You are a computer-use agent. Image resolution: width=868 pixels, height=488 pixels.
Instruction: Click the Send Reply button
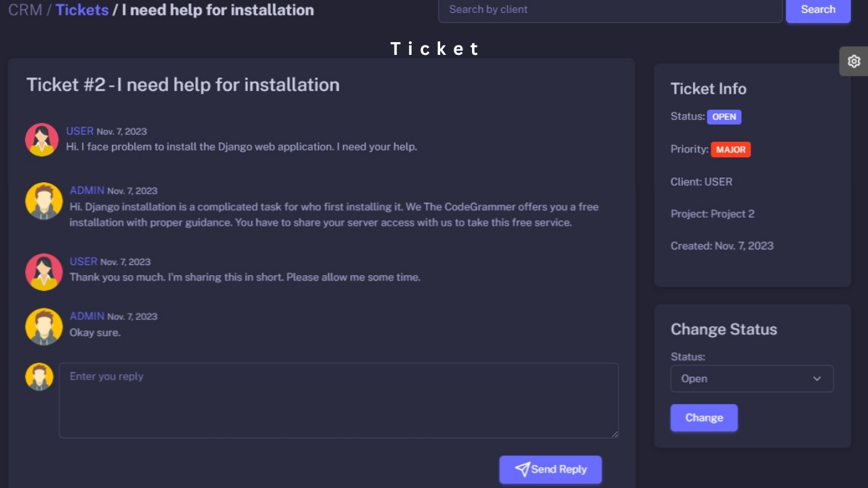pyautogui.click(x=550, y=469)
